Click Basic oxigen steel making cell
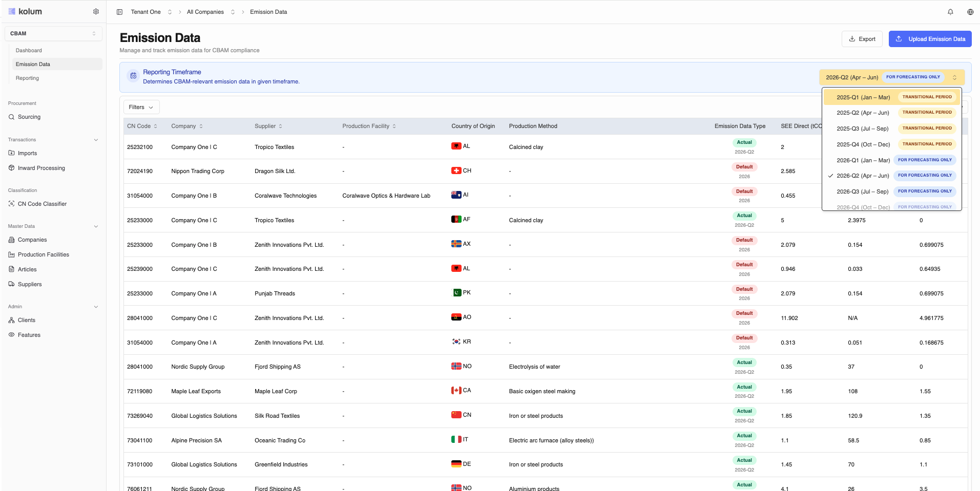The height and width of the screenshot is (491, 980). click(542, 391)
